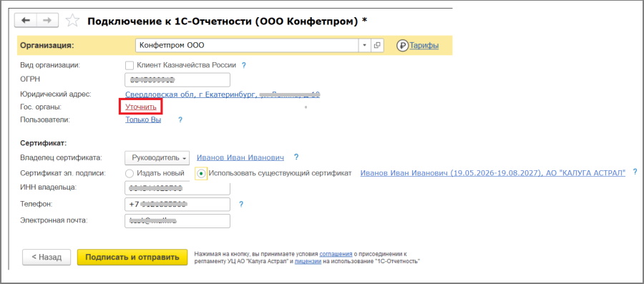Click the Сертификат эл. подписи: label
The width and height of the screenshot is (644, 284).
tap(63, 173)
